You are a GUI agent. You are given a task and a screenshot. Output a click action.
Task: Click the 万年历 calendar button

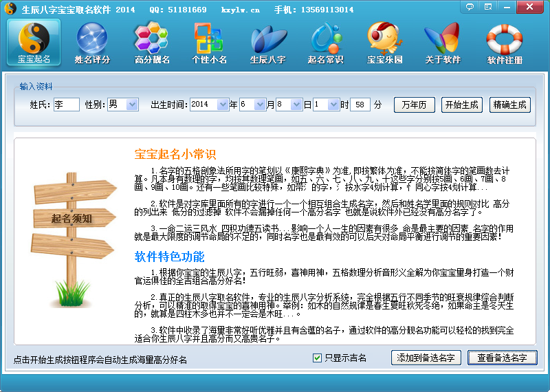pyautogui.click(x=415, y=105)
